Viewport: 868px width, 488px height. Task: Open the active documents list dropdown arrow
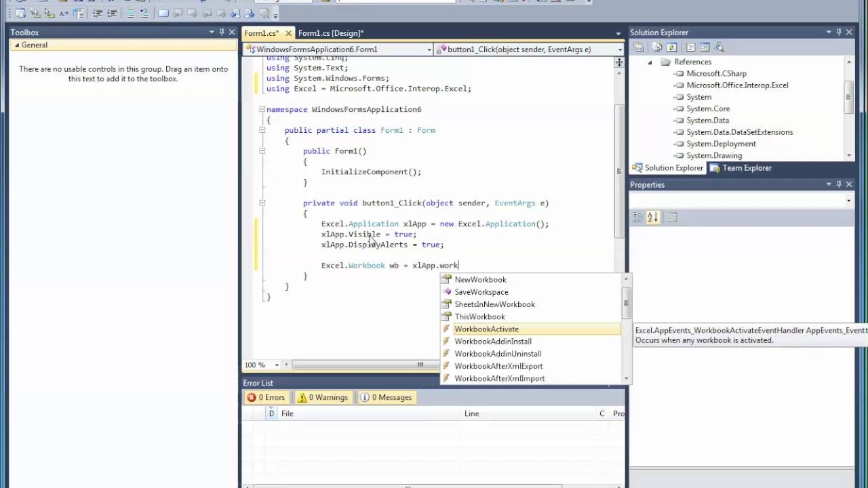pyautogui.click(x=618, y=33)
